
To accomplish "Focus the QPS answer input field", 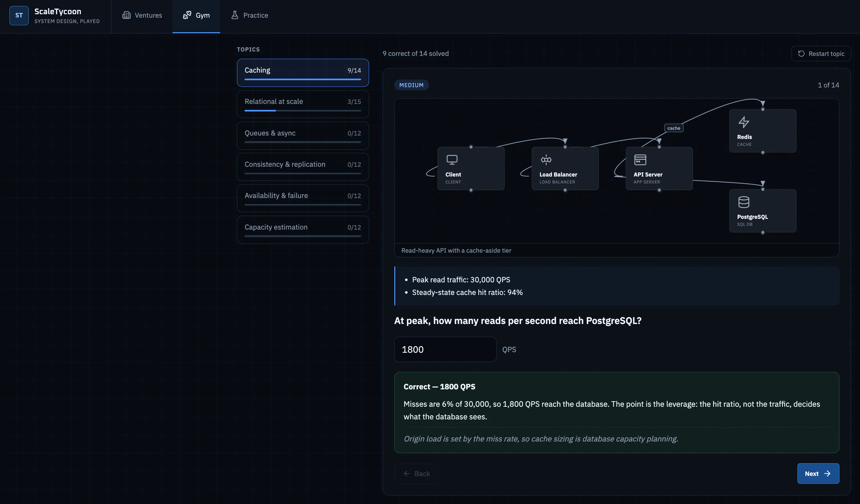I will (x=445, y=349).
